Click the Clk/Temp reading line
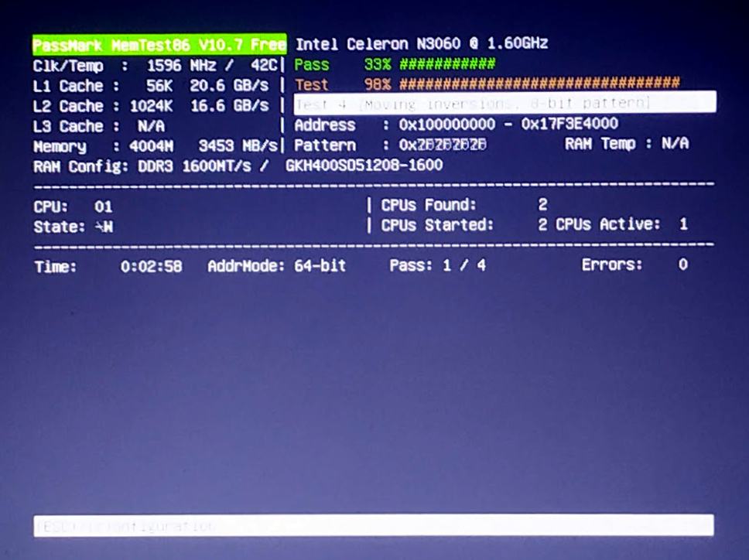 click(155, 66)
